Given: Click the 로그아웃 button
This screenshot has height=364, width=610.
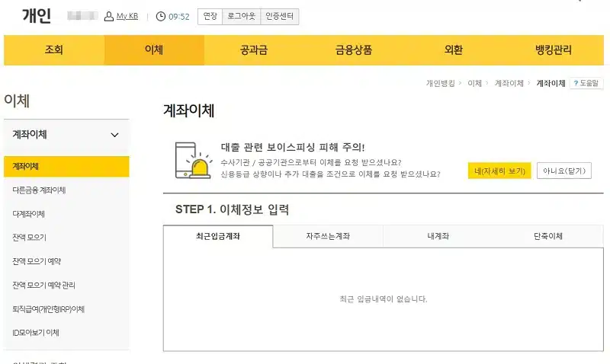Looking at the screenshot, I should 241,16.
